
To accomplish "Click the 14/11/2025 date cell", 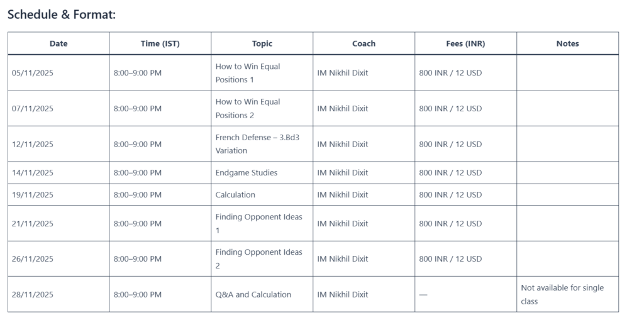I will (33, 172).
